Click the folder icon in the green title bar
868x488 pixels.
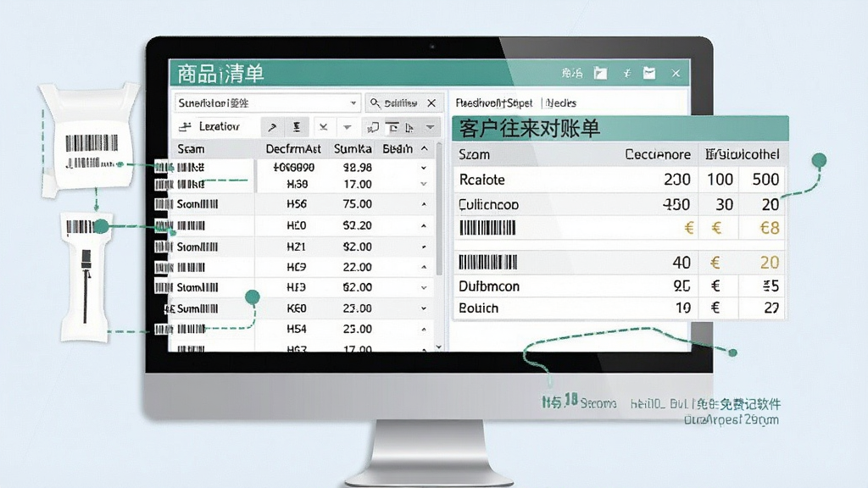coord(601,73)
